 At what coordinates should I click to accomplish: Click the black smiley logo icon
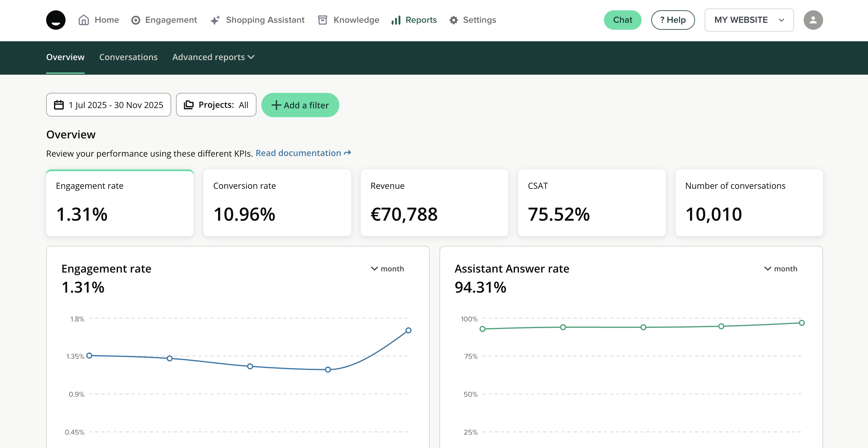pyautogui.click(x=56, y=20)
